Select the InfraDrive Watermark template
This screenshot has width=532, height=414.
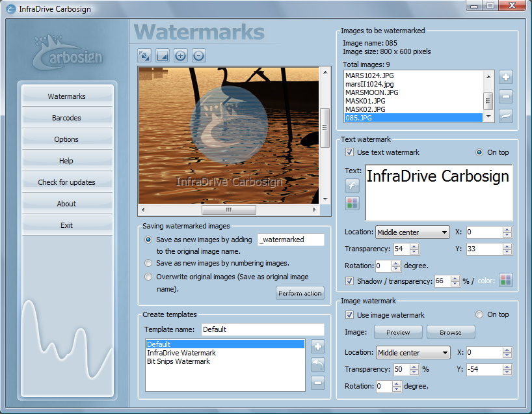225,353
